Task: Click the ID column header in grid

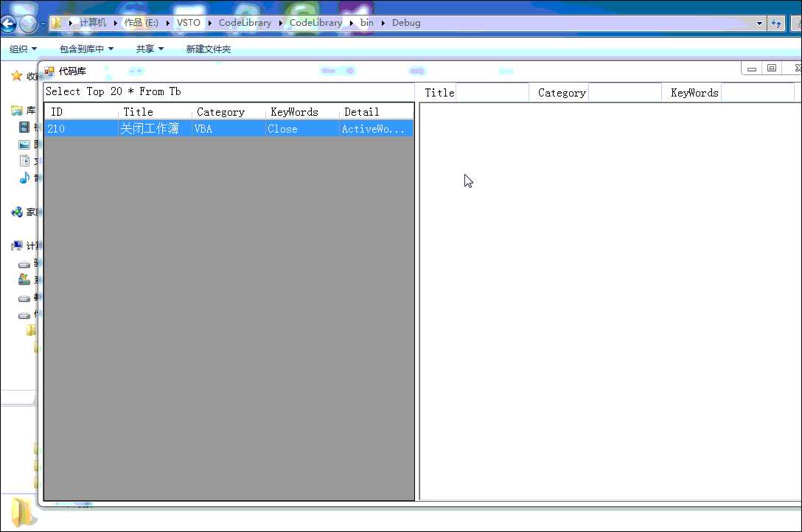Action: (81, 111)
